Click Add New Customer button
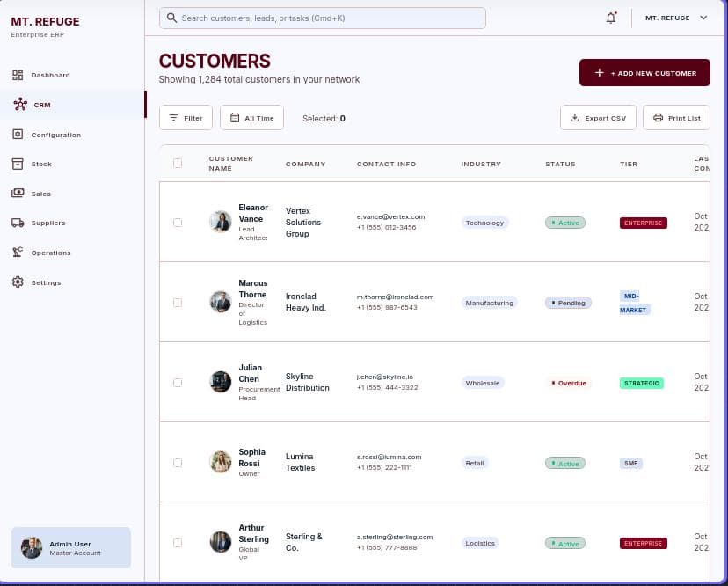Screen dimensions: 728x586 pyautogui.click(x=644, y=72)
